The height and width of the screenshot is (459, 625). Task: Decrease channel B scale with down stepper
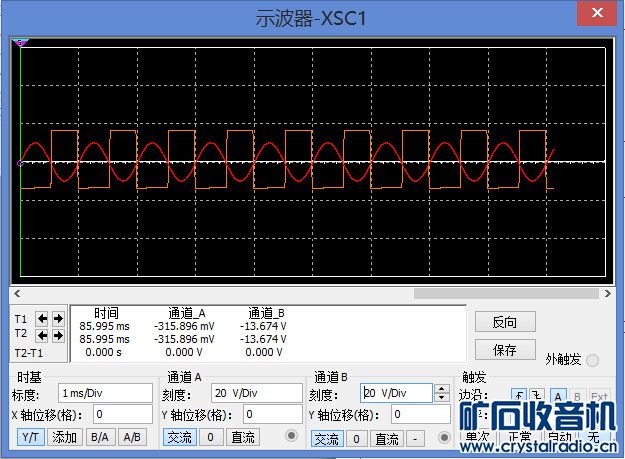point(442,398)
